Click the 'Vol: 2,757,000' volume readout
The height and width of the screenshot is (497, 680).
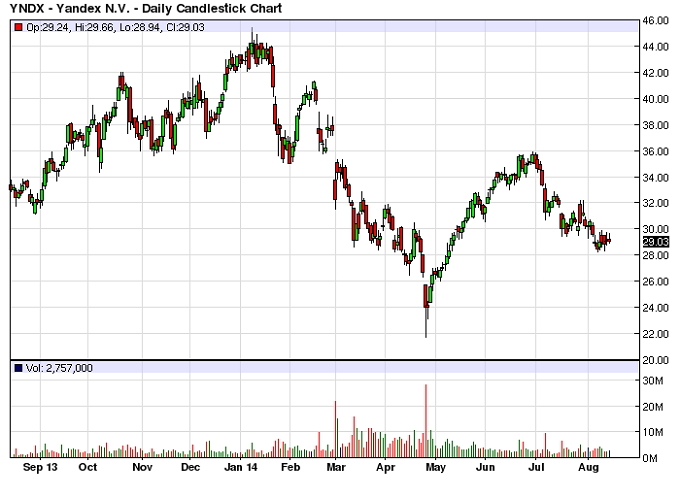pyautogui.click(x=59, y=368)
